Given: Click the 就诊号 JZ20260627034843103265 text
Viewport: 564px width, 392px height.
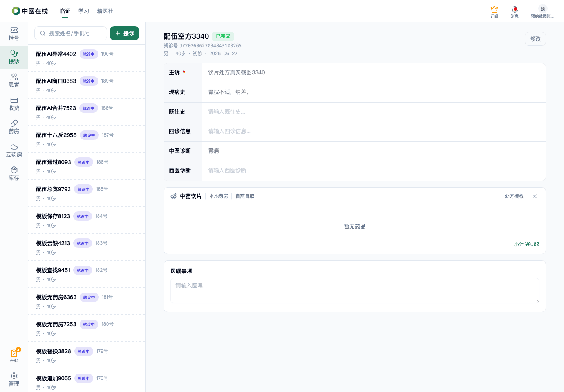Looking at the screenshot, I should (x=202, y=46).
